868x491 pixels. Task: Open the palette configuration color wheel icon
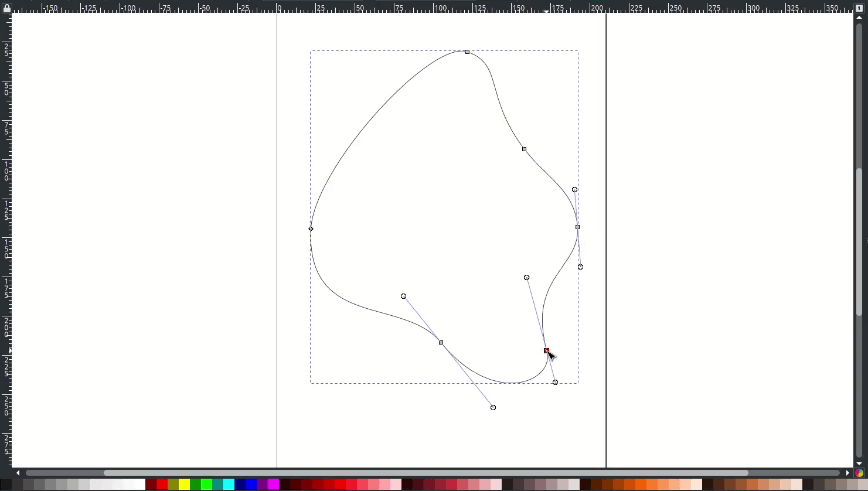pyautogui.click(x=860, y=473)
